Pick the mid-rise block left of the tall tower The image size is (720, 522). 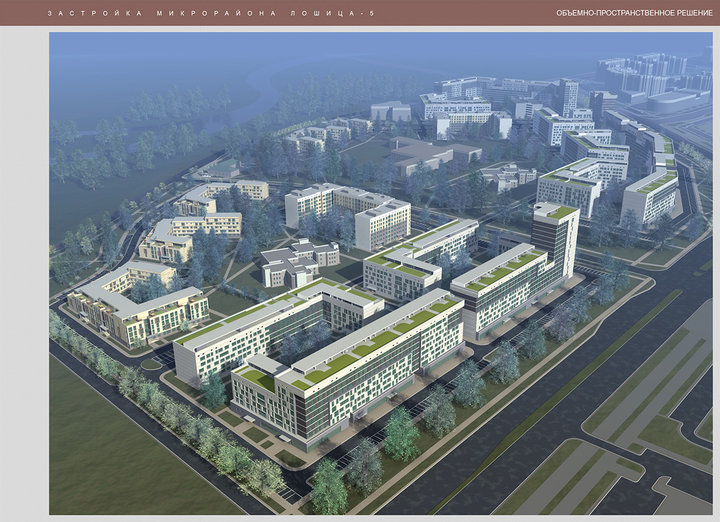point(418,260)
